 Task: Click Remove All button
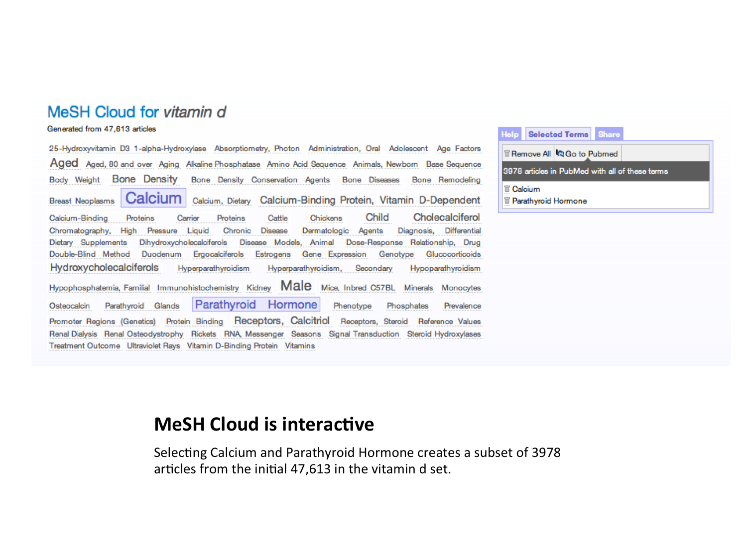coord(527,154)
